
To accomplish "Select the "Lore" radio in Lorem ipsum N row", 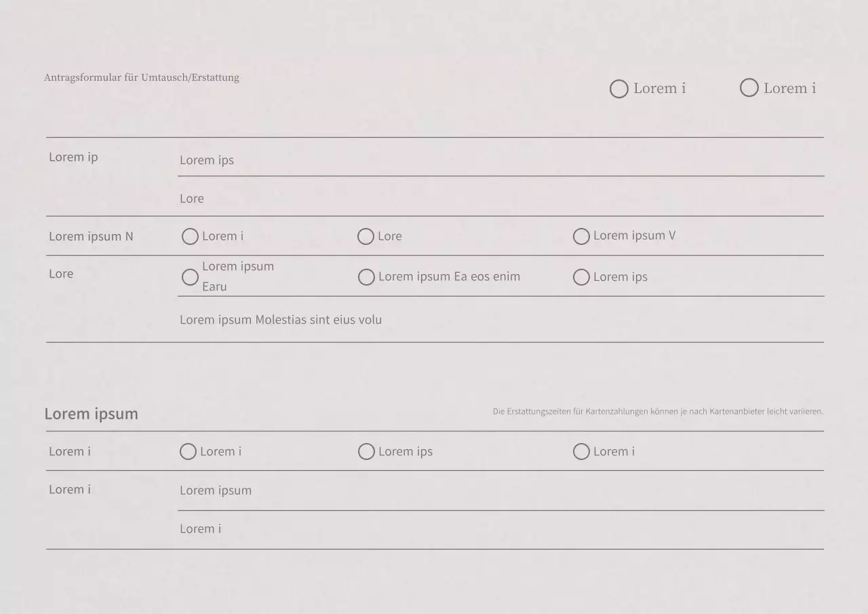I will 366,237.
